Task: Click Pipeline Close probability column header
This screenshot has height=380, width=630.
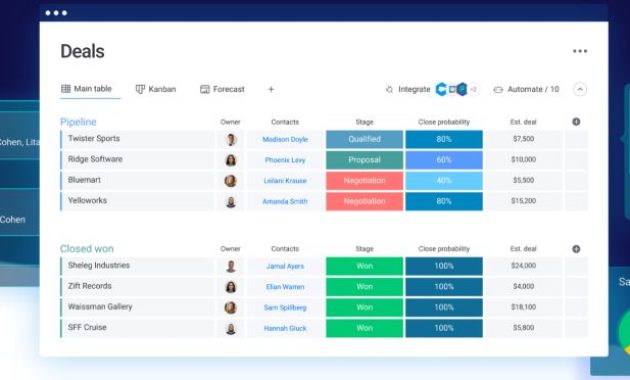Action: tap(444, 122)
